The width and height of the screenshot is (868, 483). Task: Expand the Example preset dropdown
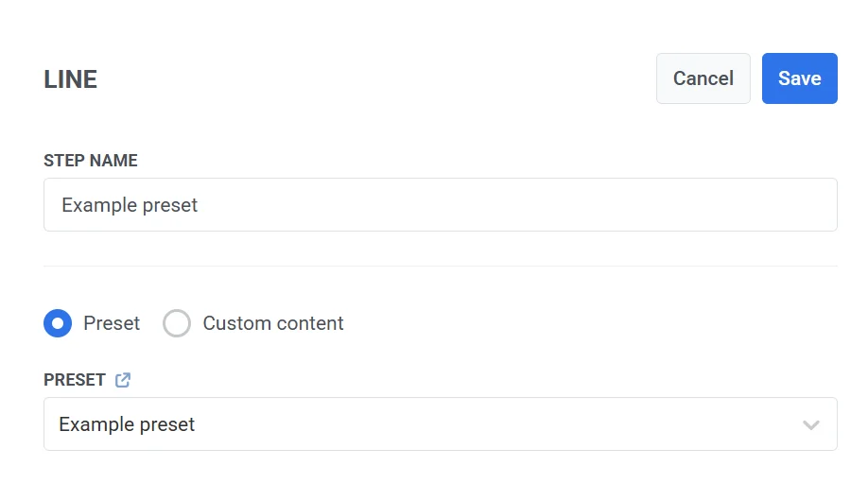440,424
